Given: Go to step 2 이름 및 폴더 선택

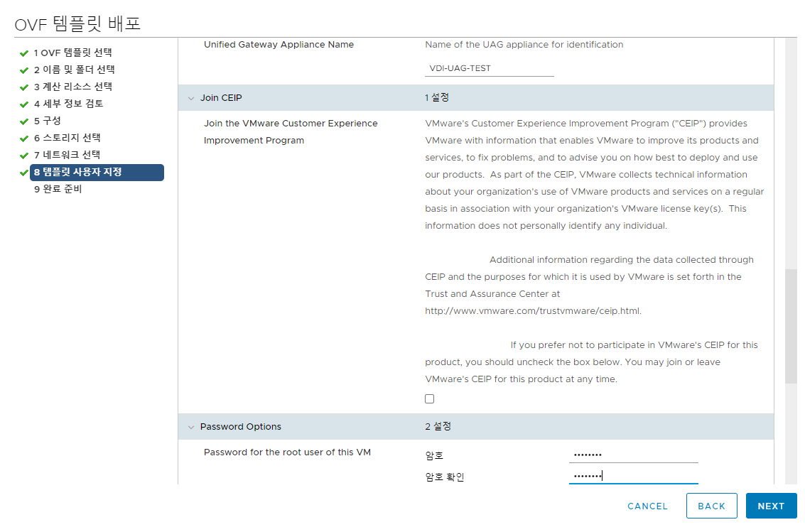Looking at the screenshot, I should [x=75, y=70].
